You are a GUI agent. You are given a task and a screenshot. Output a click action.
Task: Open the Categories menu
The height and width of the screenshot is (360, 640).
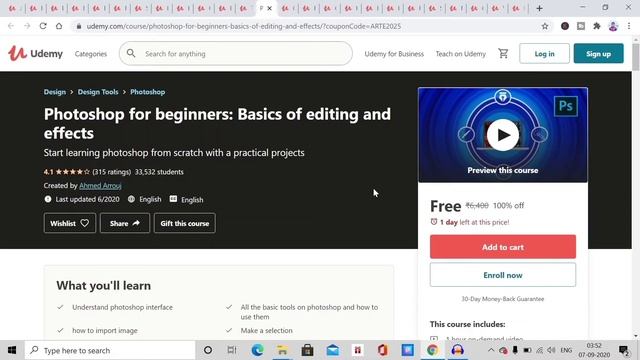(91, 54)
